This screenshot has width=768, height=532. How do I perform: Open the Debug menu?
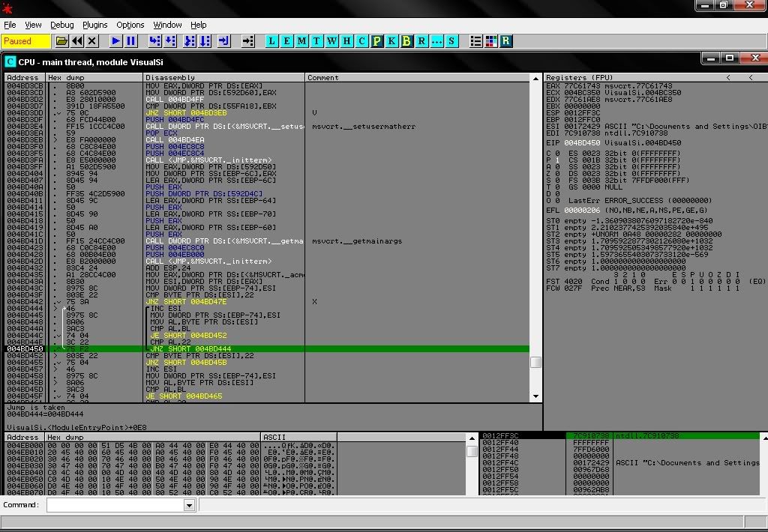point(61,25)
